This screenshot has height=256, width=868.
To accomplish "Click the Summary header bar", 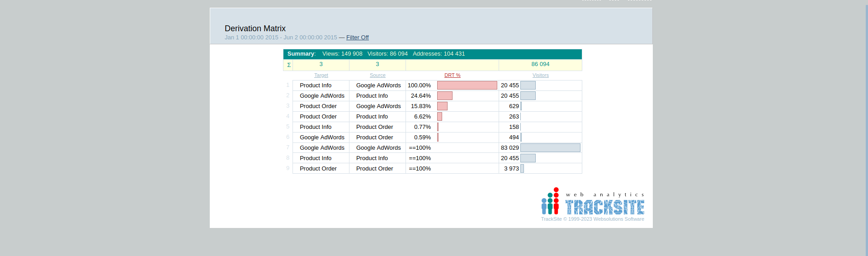I will [x=432, y=54].
